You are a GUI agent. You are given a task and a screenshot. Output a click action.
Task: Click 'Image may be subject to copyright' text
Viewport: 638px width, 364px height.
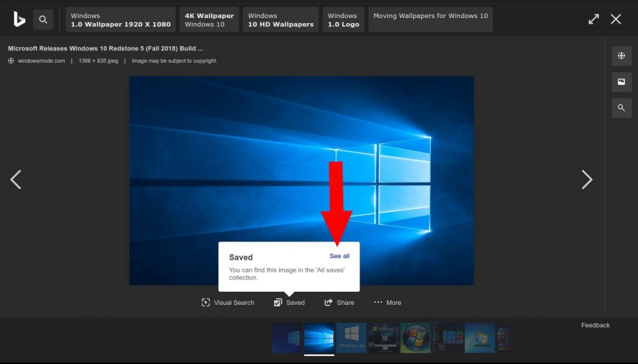(x=174, y=61)
